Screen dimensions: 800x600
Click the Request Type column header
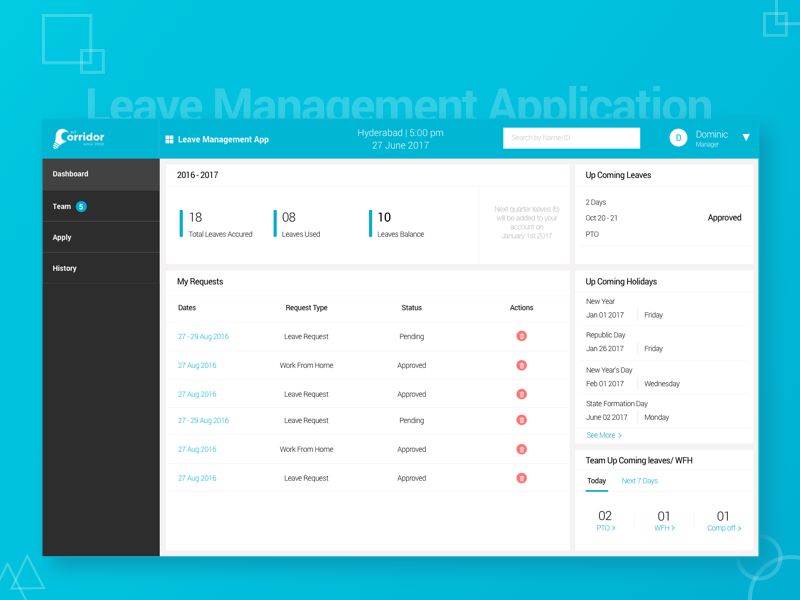[x=306, y=308]
